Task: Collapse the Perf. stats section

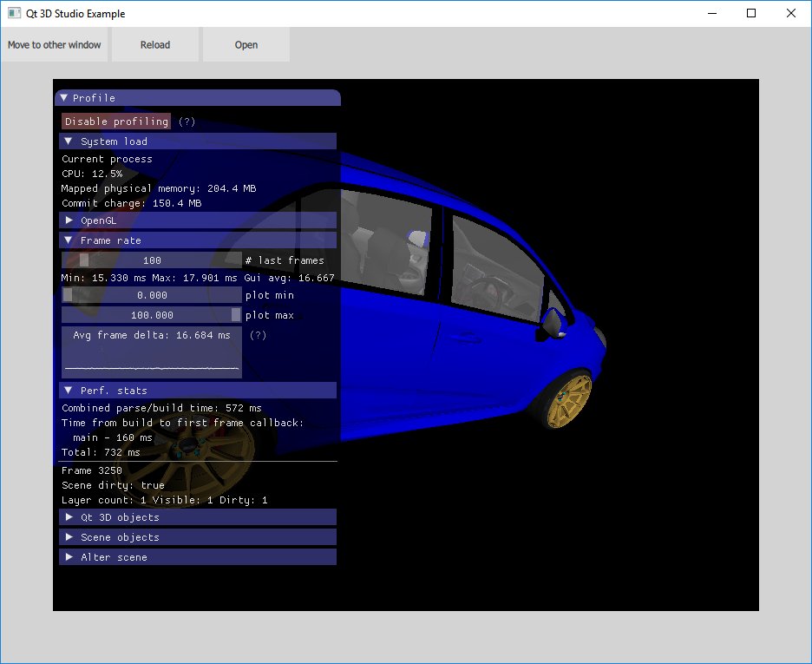Action: 69,390
